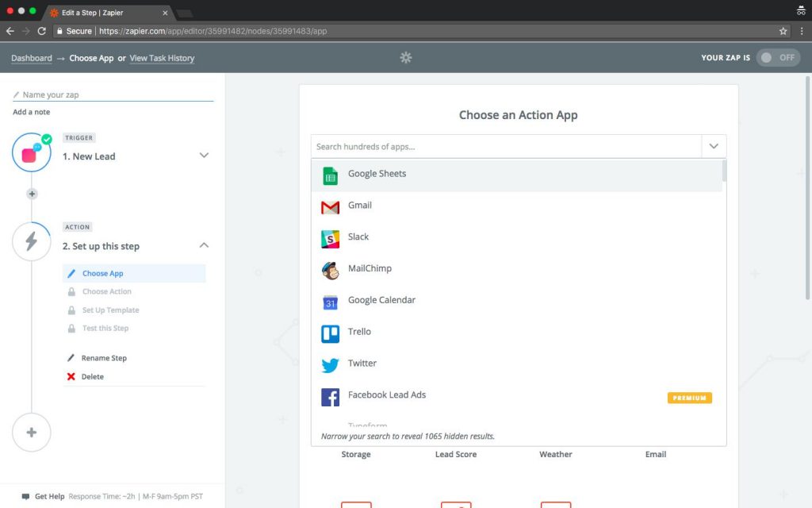Click the Weather category label

[x=556, y=454]
